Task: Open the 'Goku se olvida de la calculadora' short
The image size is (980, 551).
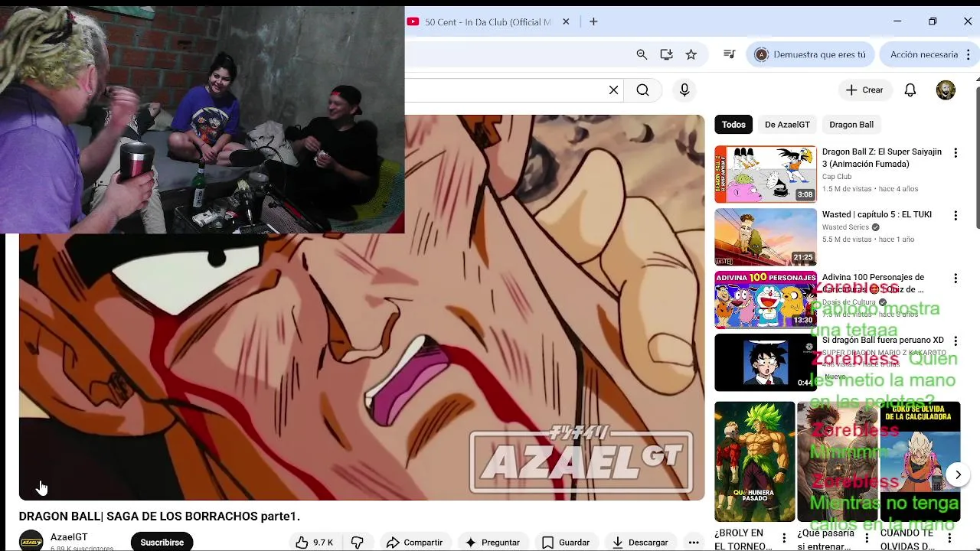Action: point(920,461)
